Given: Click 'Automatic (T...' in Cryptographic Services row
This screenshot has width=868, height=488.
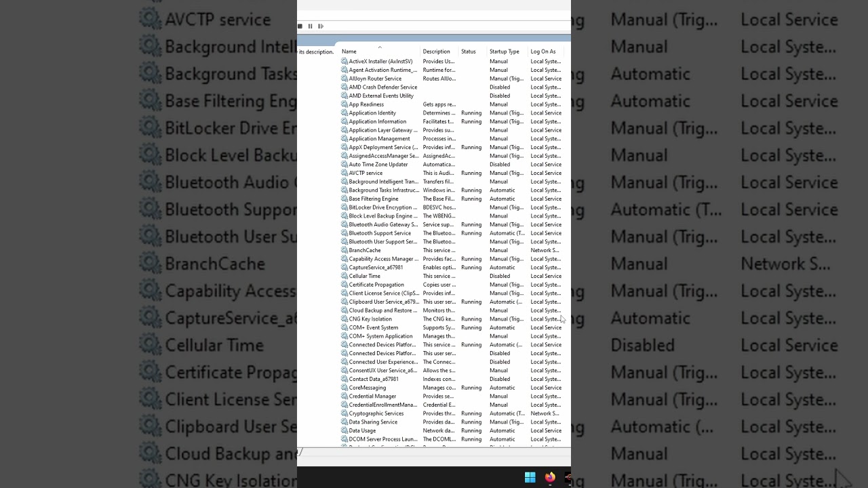Looking at the screenshot, I should (x=507, y=413).
